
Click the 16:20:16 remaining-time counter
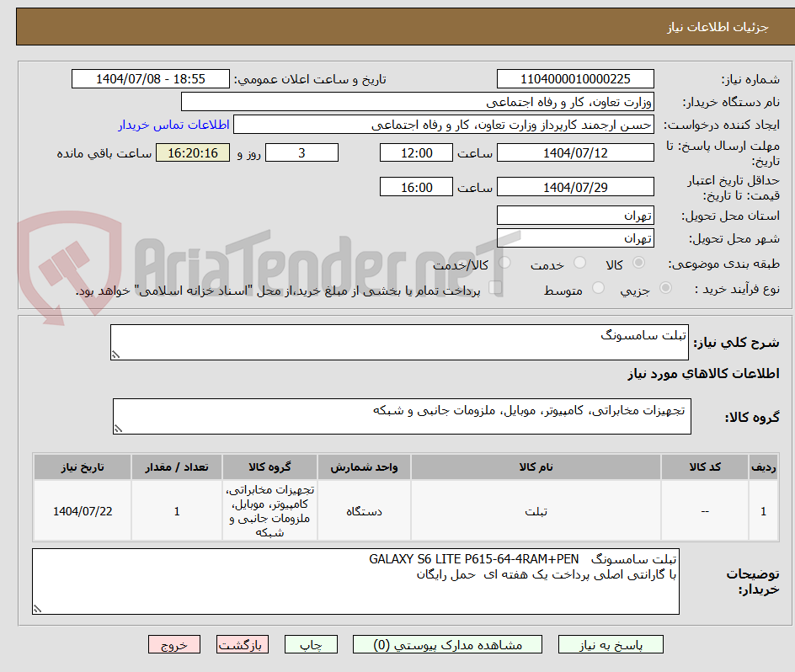pos(192,152)
